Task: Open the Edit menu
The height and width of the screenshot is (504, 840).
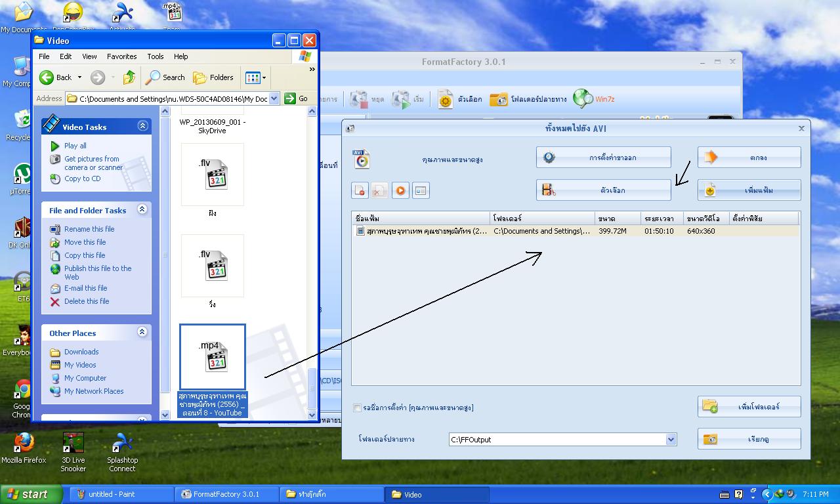Action: click(x=66, y=56)
